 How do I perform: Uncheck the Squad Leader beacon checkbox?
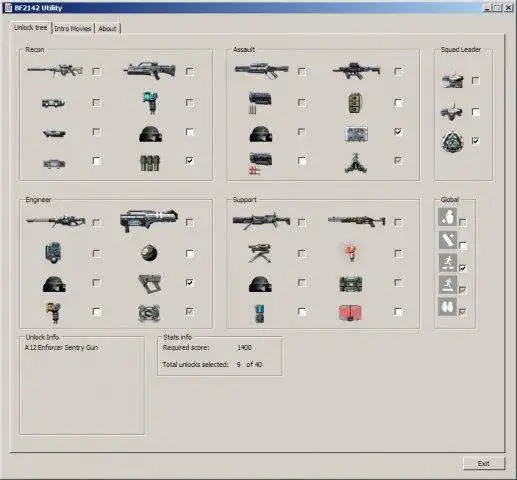(476, 141)
